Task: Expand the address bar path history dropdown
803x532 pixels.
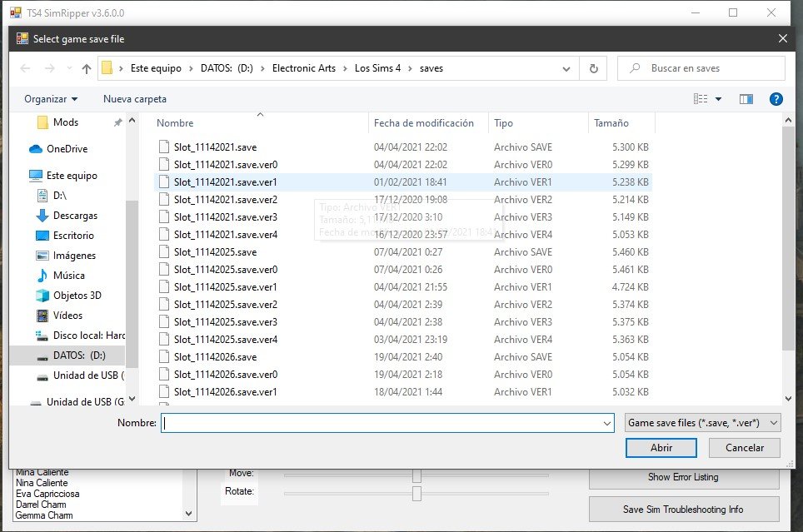Action: coord(566,68)
